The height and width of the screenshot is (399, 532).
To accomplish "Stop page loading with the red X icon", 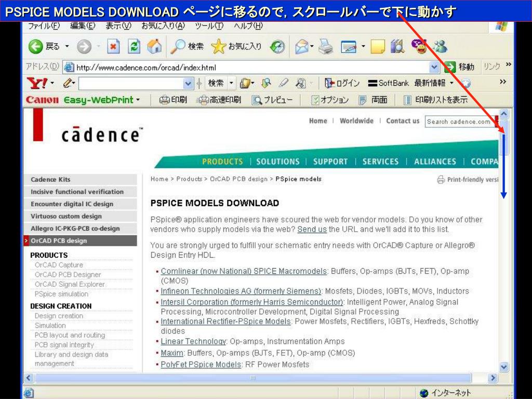I will coord(113,46).
